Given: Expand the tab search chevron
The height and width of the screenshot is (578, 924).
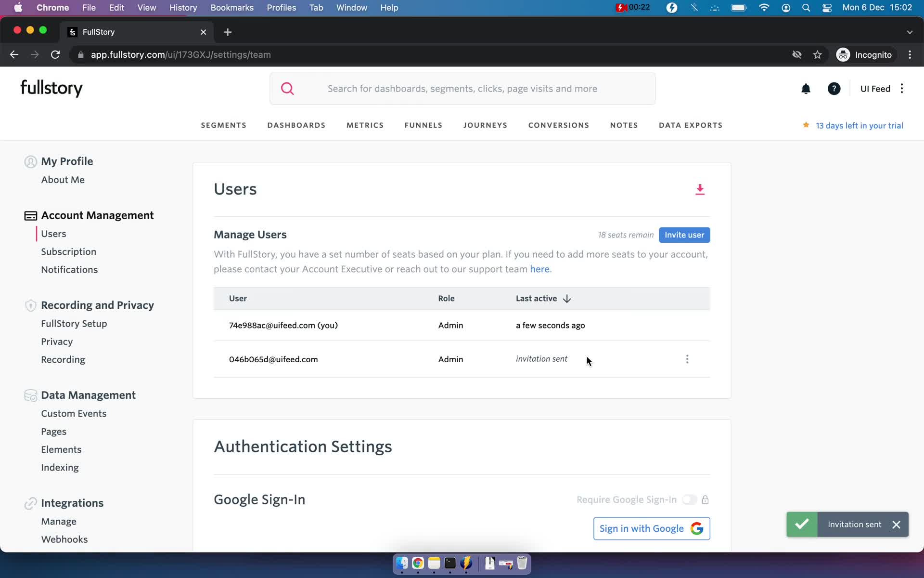Looking at the screenshot, I should tap(910, 32).
